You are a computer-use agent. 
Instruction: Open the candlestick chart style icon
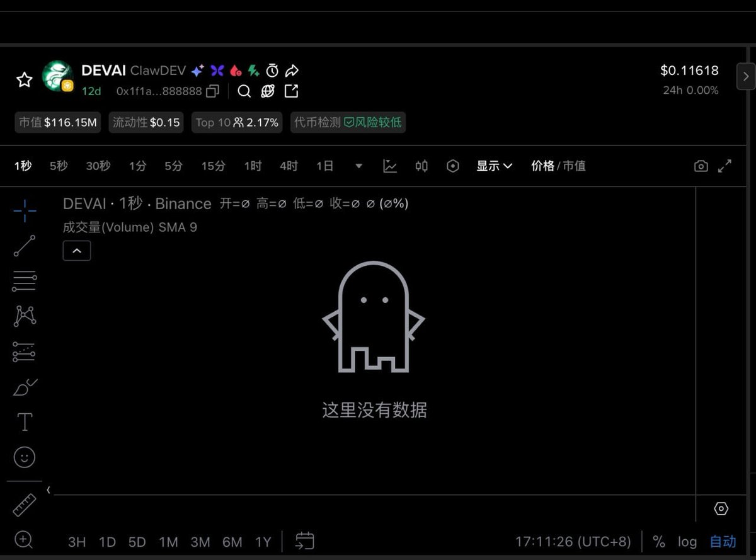[x=421, y=166]
